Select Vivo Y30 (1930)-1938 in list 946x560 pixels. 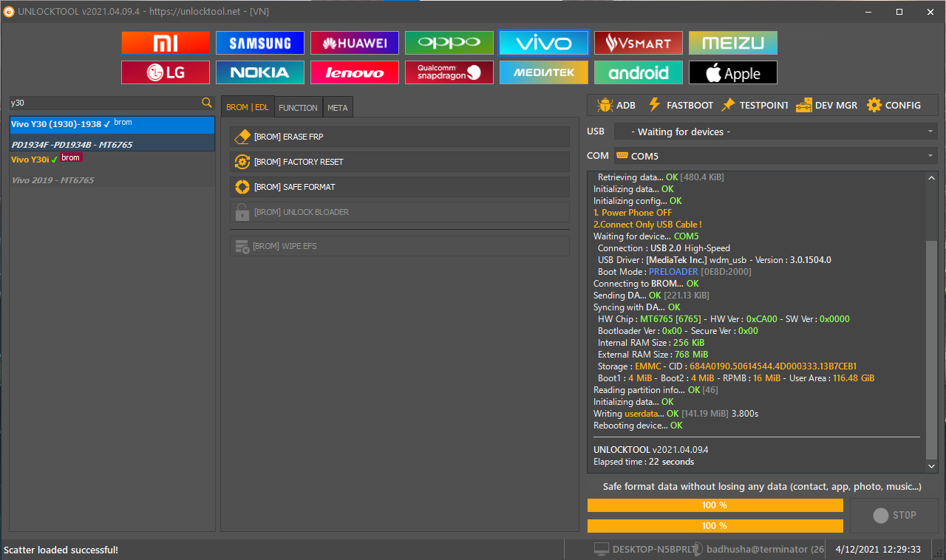point(112,124)
